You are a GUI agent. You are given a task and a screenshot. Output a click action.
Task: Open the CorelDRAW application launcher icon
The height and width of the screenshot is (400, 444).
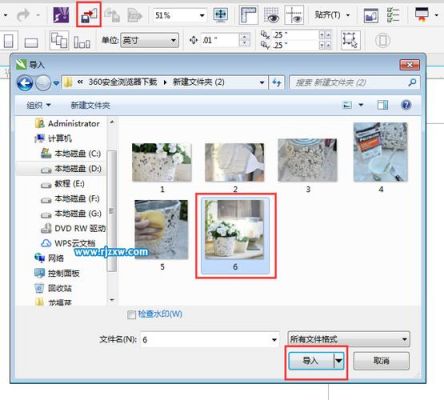pos(61,15)
